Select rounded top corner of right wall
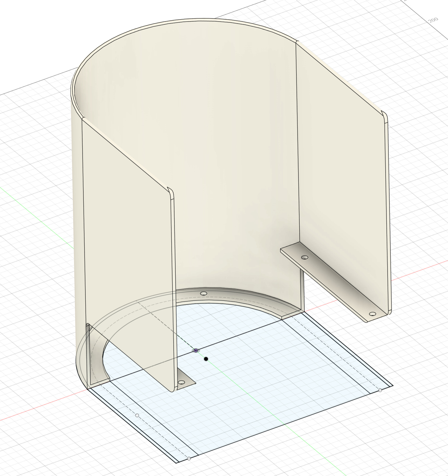448x476 pixels. click(385, 115)
